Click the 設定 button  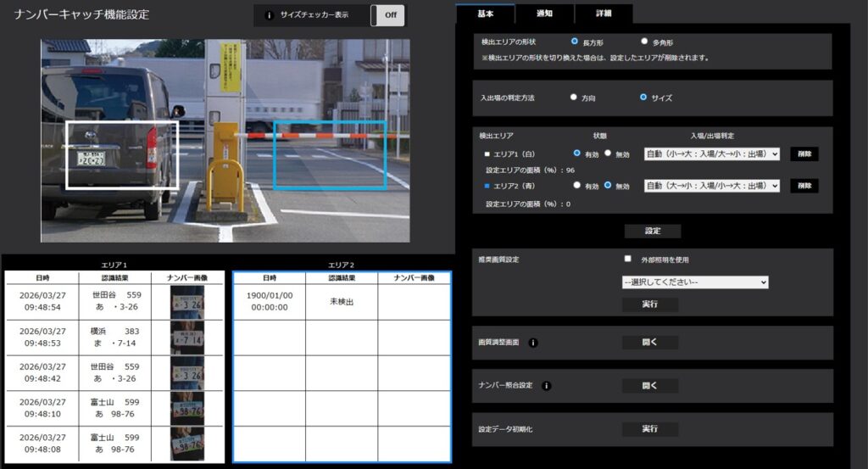(x=652, y=231)
